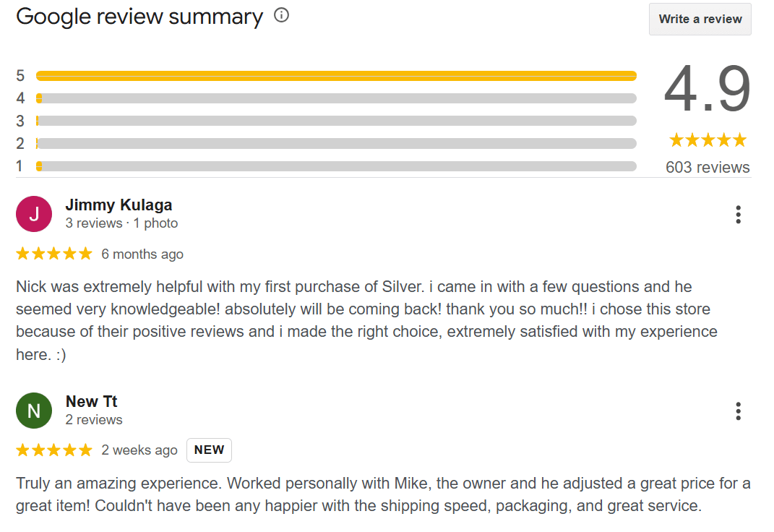
Task: Click the large 4.9 rating score
Action: pos(707,90)
